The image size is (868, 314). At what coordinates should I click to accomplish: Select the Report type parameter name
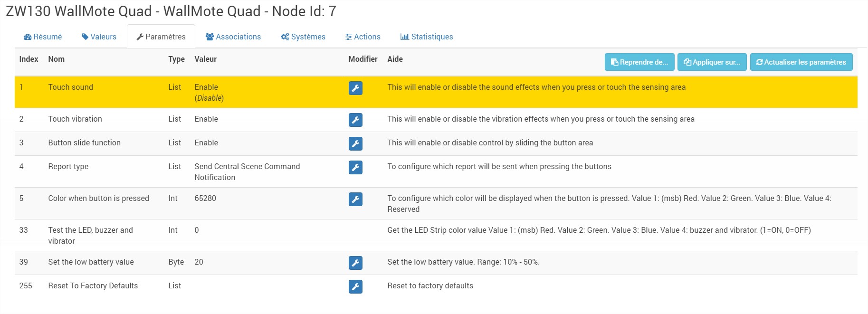68,166
